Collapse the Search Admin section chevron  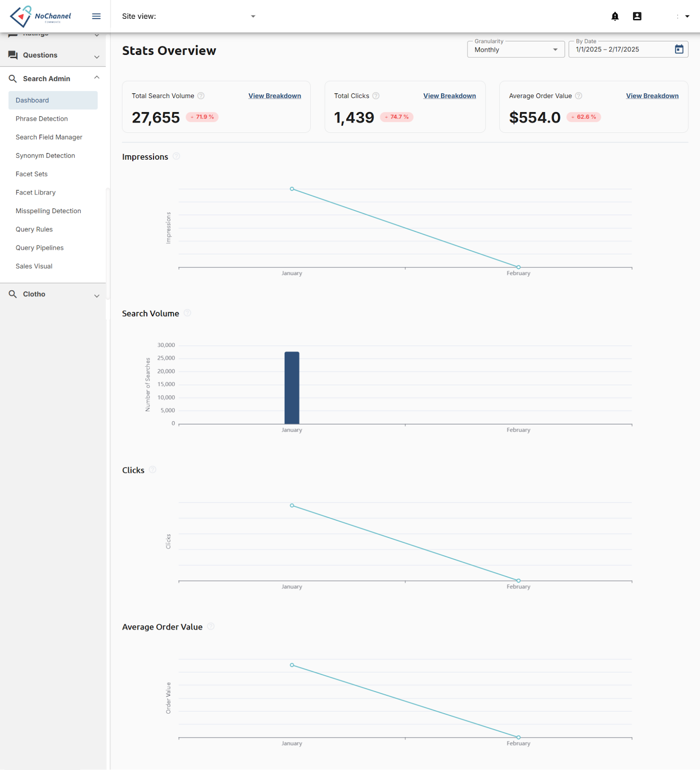97,77
